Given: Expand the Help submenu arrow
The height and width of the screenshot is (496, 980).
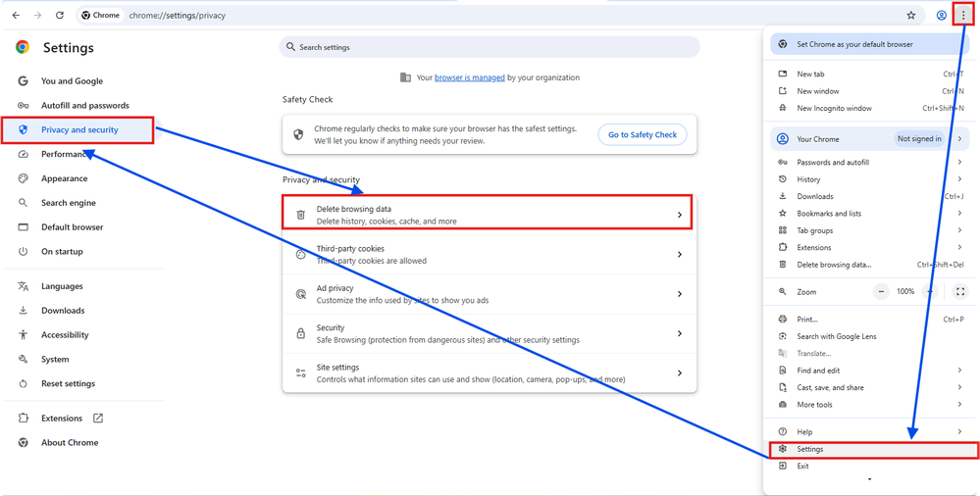Looking at the screenshot, I should pyautogui.click(x=959, y=431).
